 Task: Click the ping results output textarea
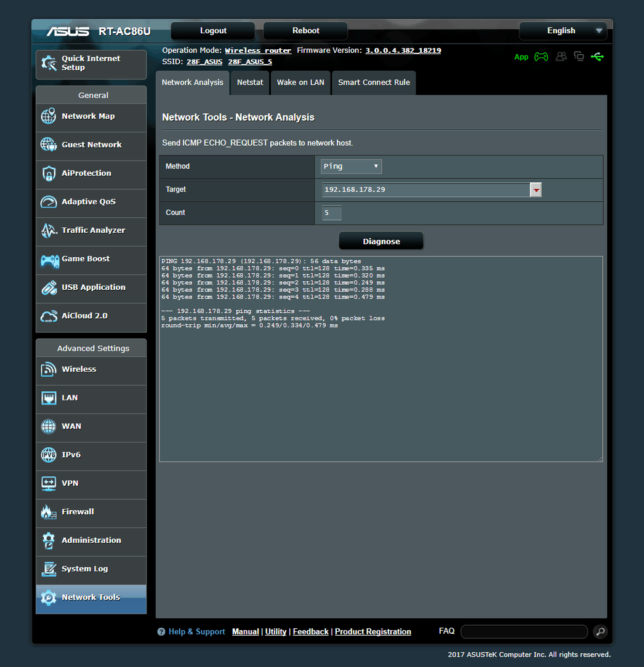click(381, 359)
